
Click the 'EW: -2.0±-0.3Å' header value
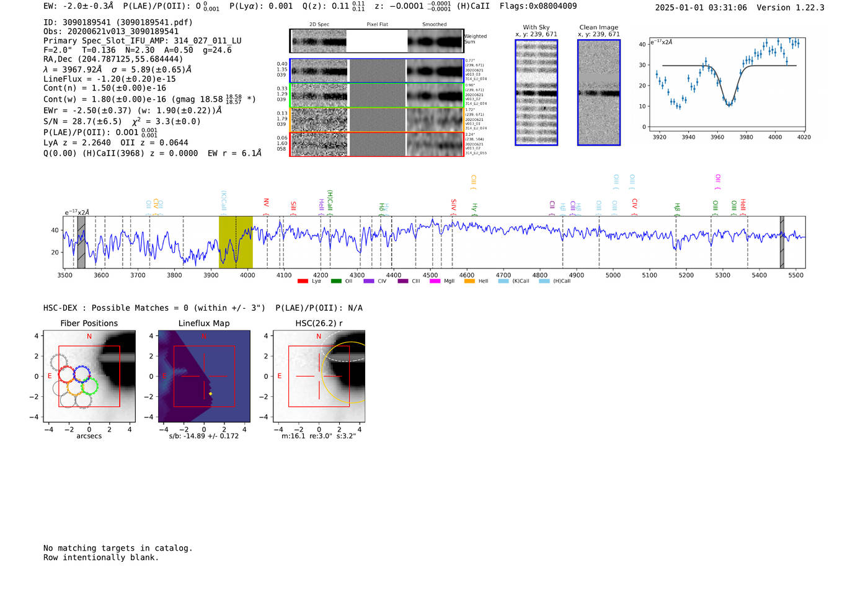pyautogui.click(x=79, y=6)
